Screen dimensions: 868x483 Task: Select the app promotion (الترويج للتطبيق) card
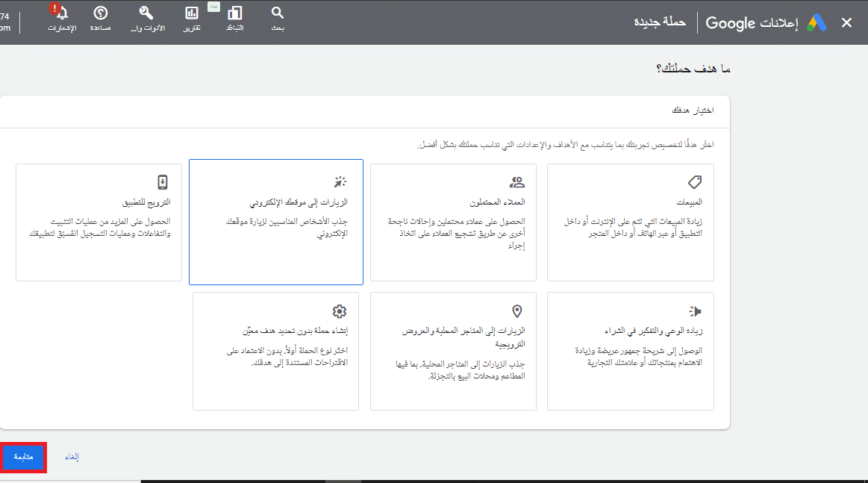pos(99,222)
